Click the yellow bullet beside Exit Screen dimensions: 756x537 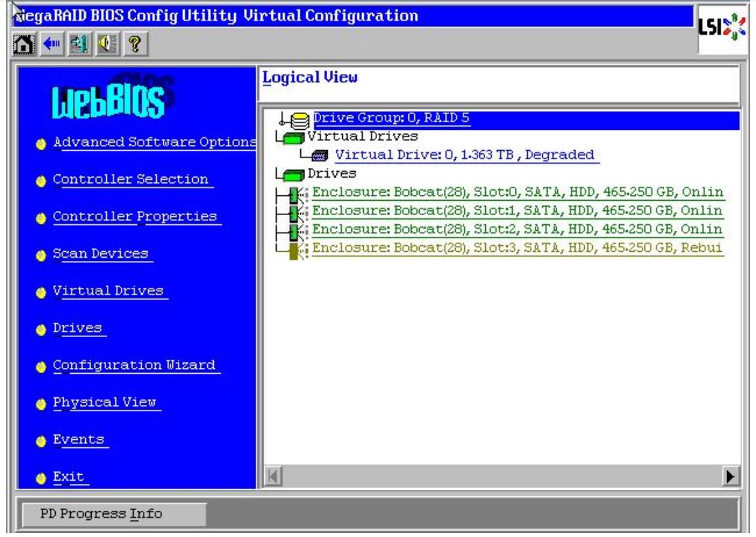41,478
